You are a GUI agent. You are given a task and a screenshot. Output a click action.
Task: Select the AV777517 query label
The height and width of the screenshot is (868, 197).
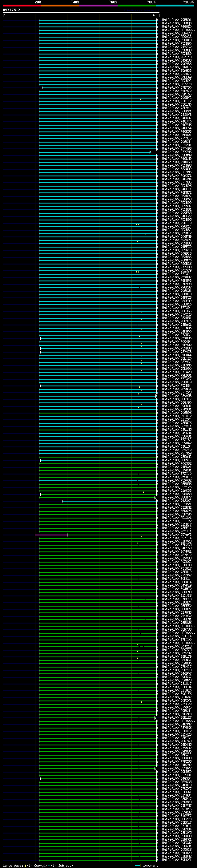point(11,10)
